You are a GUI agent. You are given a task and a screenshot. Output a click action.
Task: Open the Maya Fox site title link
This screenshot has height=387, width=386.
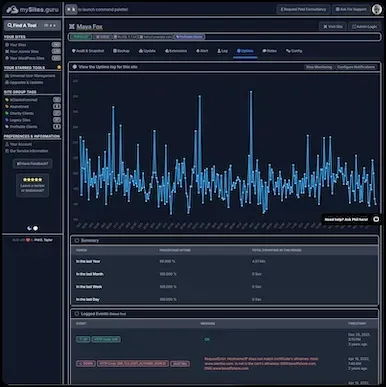pyautogui.click(x=90, y=27)
